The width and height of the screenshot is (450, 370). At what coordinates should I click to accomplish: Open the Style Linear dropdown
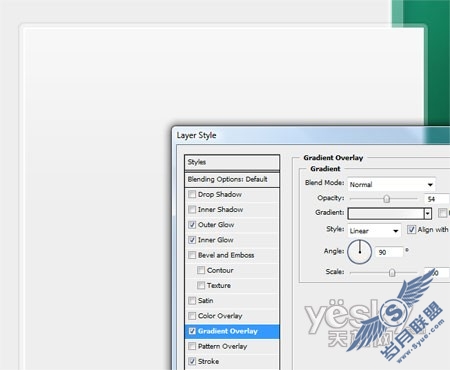click(x=374, y=231)
